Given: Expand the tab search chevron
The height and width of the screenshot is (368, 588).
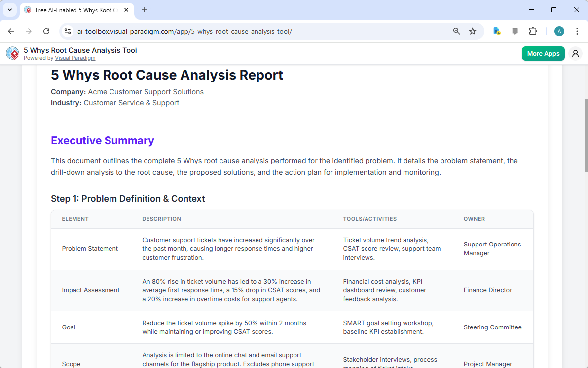Looking at the screenshot, I should pyautogui.click(x=10, y=10).
